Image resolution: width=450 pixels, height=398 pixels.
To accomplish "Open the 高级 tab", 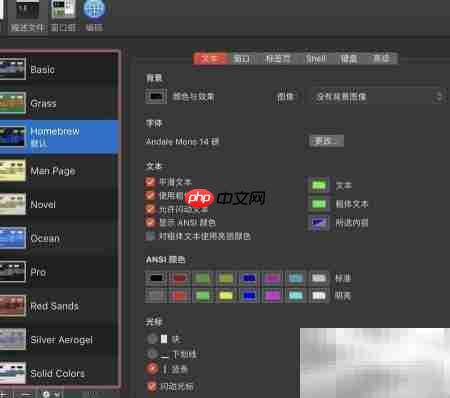I will pos(381,59).
